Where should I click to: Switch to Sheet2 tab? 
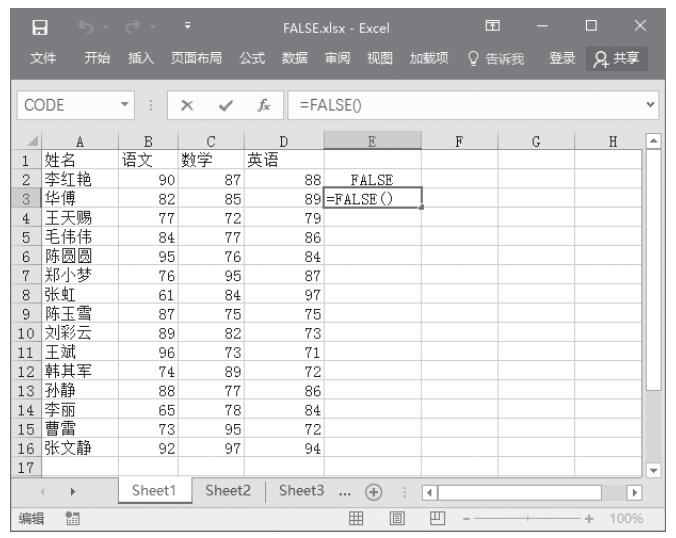pos(227,490)
